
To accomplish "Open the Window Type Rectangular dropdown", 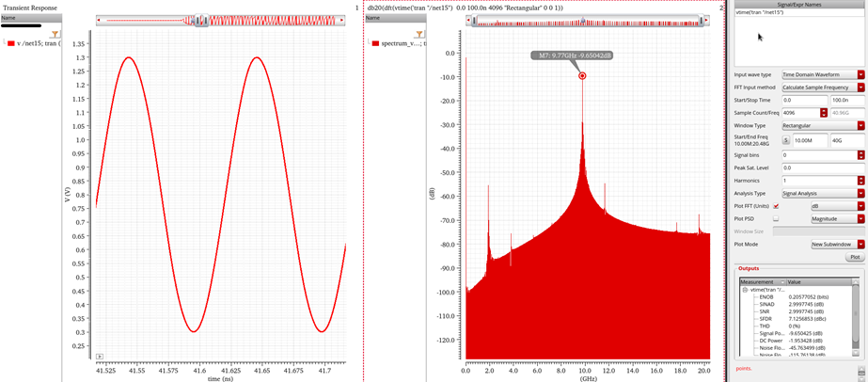I will click(x=860, y=125).
